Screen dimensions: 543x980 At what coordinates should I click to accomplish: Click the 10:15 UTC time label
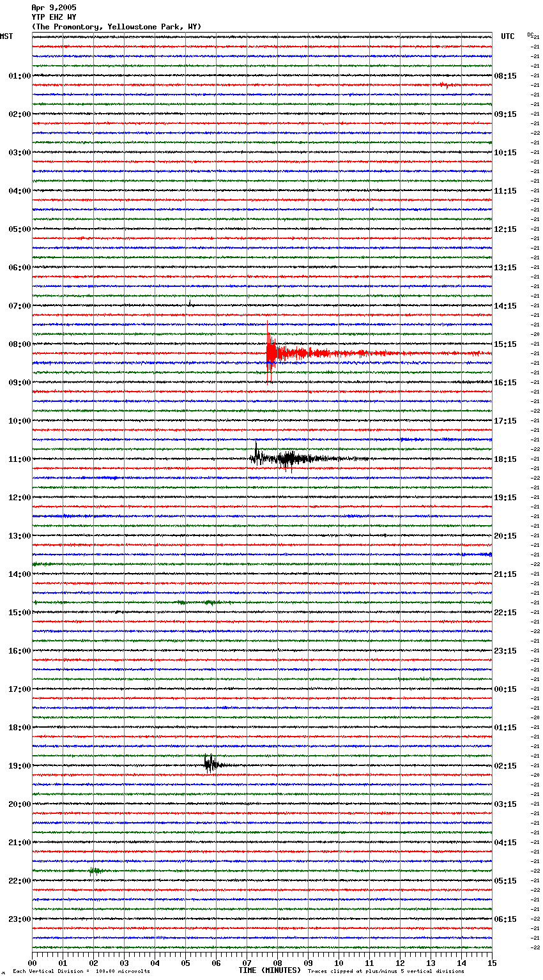[x=505, y=153]
